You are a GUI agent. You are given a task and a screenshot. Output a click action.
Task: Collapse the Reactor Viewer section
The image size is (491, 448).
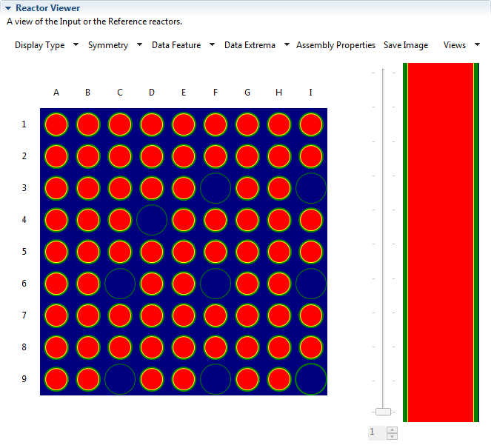(x=8, y=8)
